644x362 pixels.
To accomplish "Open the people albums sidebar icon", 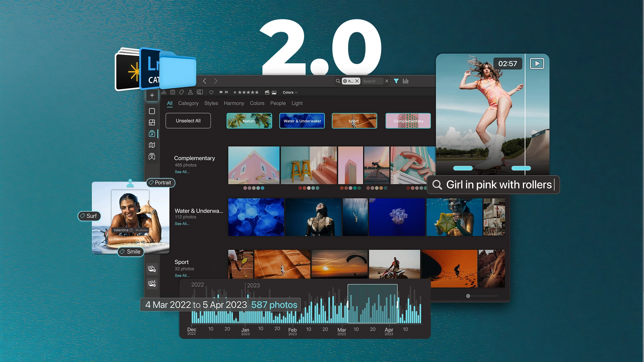I will [152, 157].
